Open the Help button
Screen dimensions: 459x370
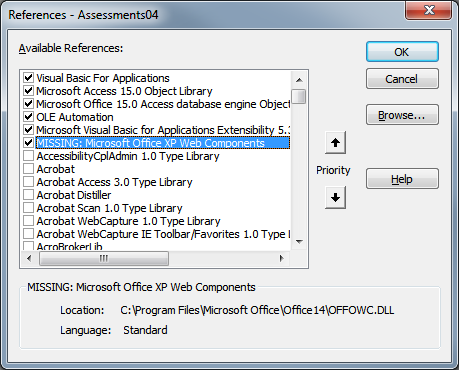point(402,179)
